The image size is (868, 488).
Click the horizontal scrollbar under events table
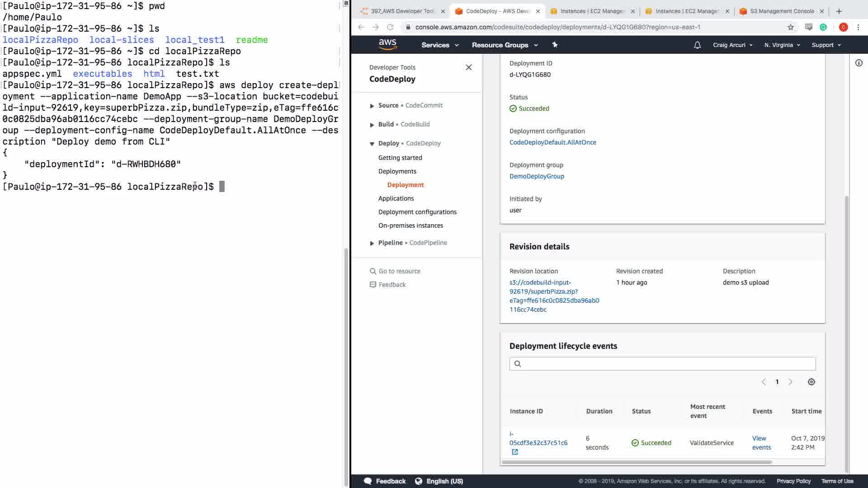pyautogui.click(x=637, y=462)
